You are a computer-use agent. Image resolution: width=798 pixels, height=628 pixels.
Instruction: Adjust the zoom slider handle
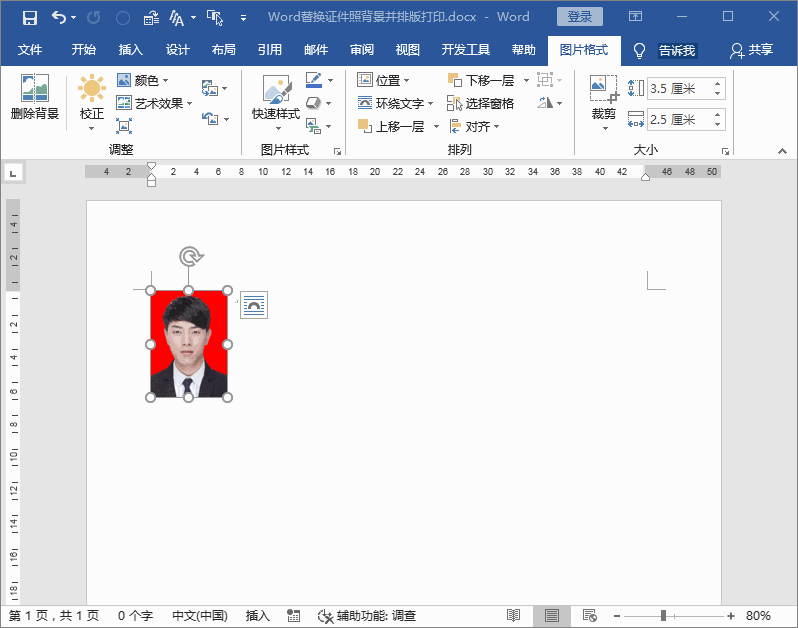[x=663, y=616]
